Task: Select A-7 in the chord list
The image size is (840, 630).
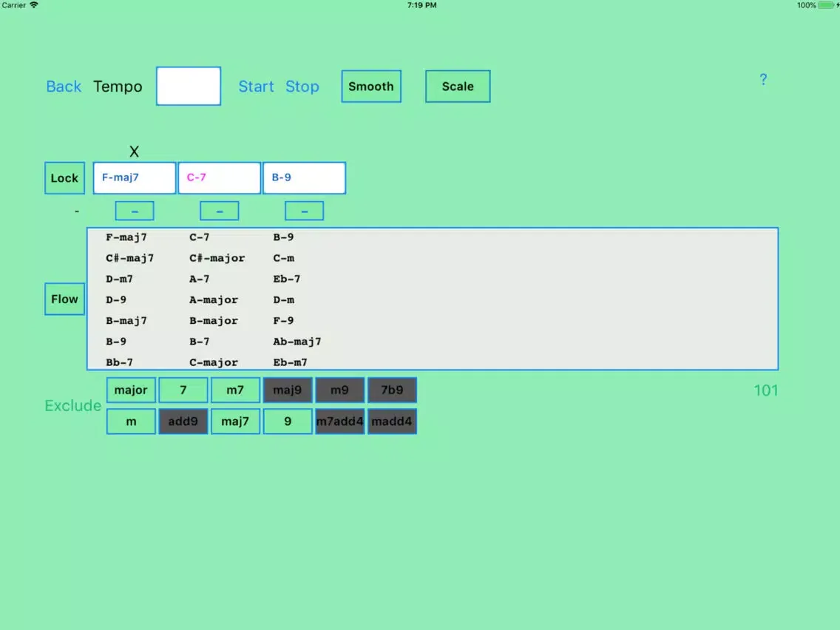Action: (200, 279)
